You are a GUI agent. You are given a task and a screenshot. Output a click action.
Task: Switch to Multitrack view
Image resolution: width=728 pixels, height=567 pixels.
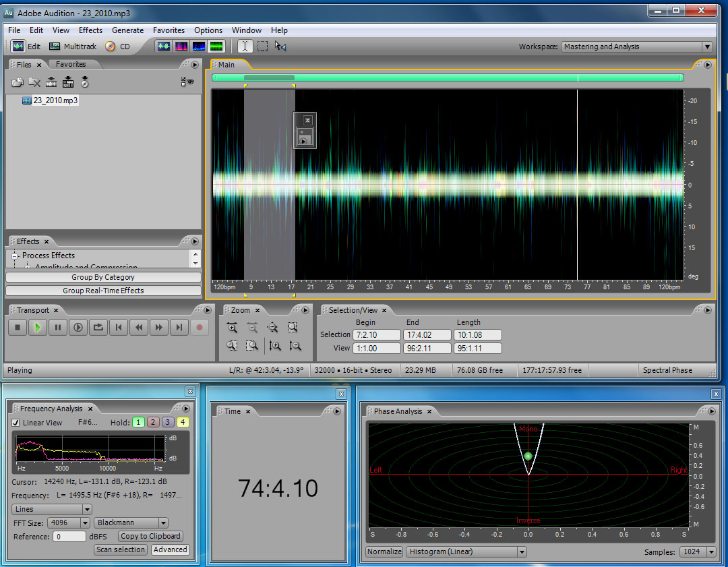[73, 47]
